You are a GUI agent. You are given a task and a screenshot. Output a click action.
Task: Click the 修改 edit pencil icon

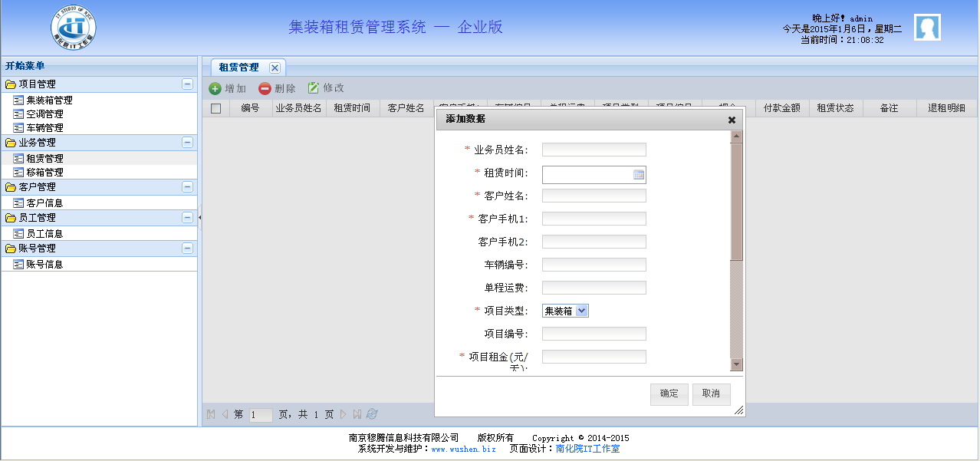tap(313, 88)
